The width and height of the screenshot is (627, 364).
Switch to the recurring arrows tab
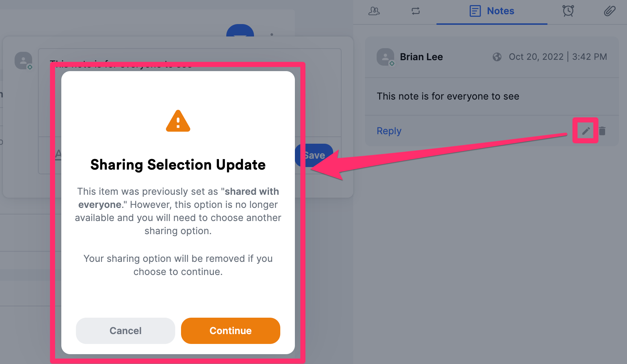[416, 11]
